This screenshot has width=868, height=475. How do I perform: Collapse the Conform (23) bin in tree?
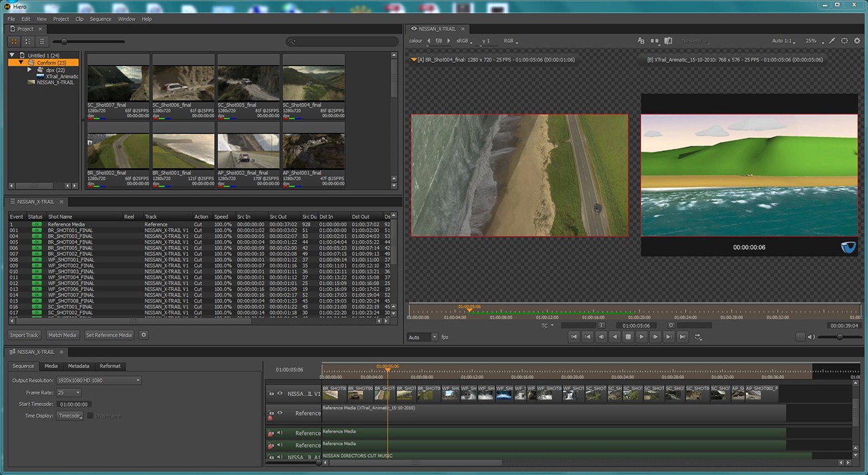click(x=21, y=62)
